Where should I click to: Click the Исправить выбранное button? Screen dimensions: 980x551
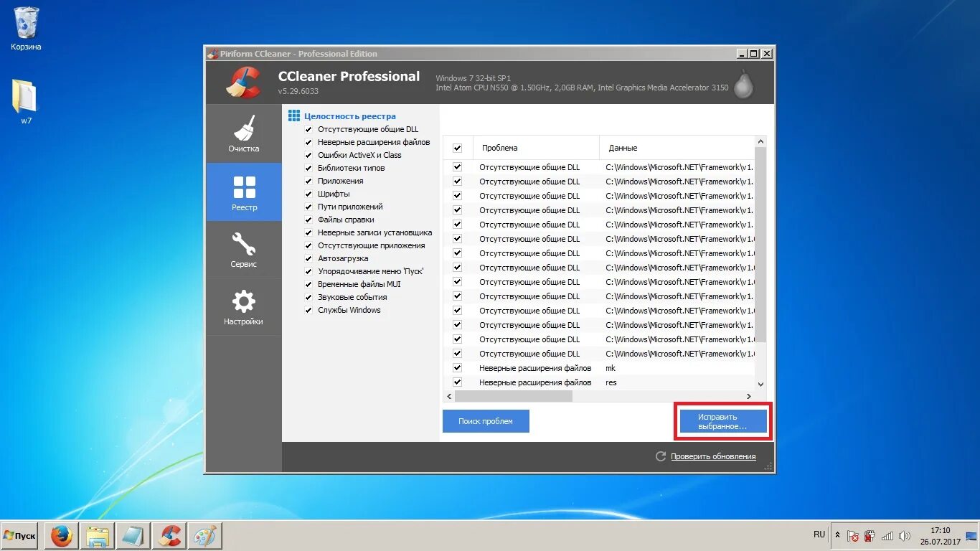click(x=722, y=421)
